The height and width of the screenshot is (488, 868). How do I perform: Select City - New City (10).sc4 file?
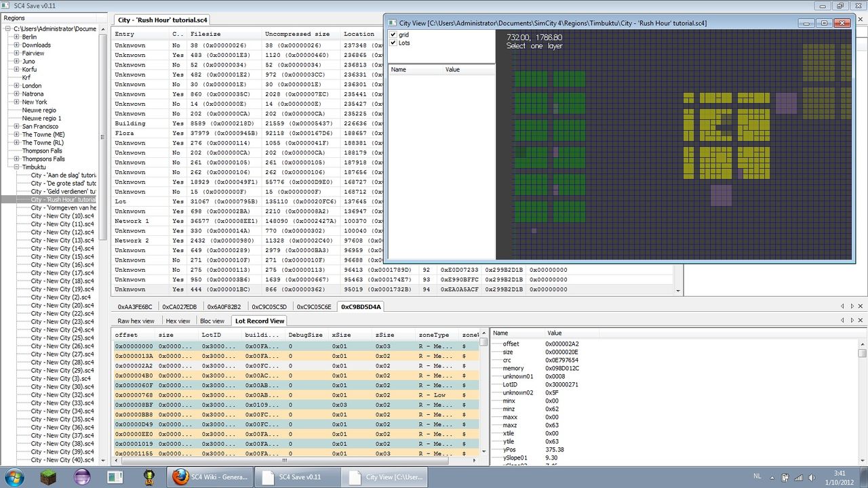pos(62,216)
